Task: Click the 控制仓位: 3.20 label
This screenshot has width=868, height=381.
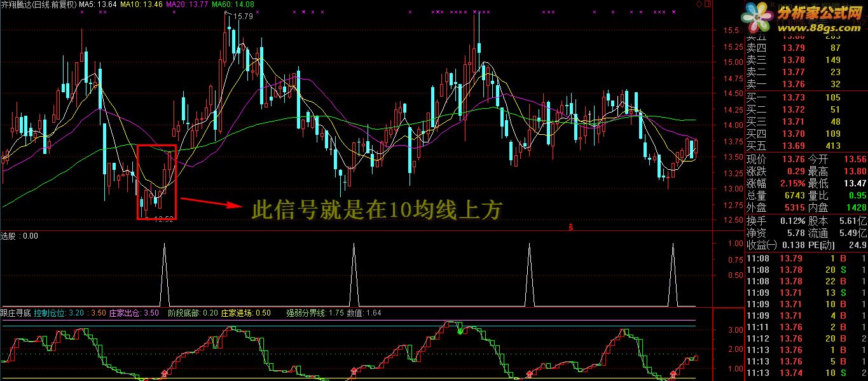Action: click(59, 313)
